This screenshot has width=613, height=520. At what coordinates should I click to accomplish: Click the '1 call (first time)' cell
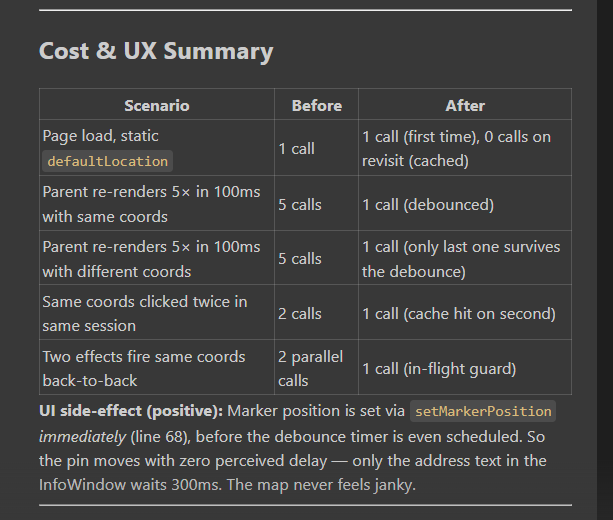[x=465, y=148]
